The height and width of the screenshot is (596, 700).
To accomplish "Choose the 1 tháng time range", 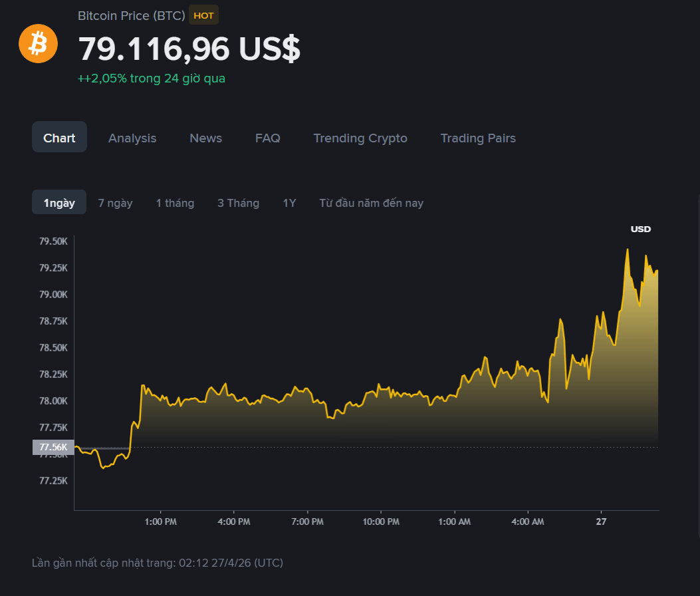I will 175,203.
